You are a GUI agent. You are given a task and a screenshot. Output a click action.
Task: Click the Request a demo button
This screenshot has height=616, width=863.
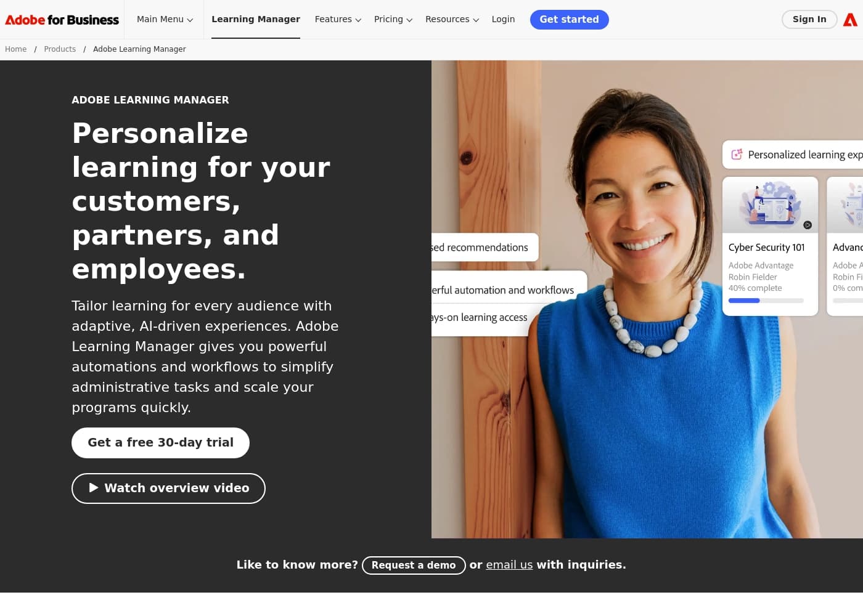click(x=414, y=565)
